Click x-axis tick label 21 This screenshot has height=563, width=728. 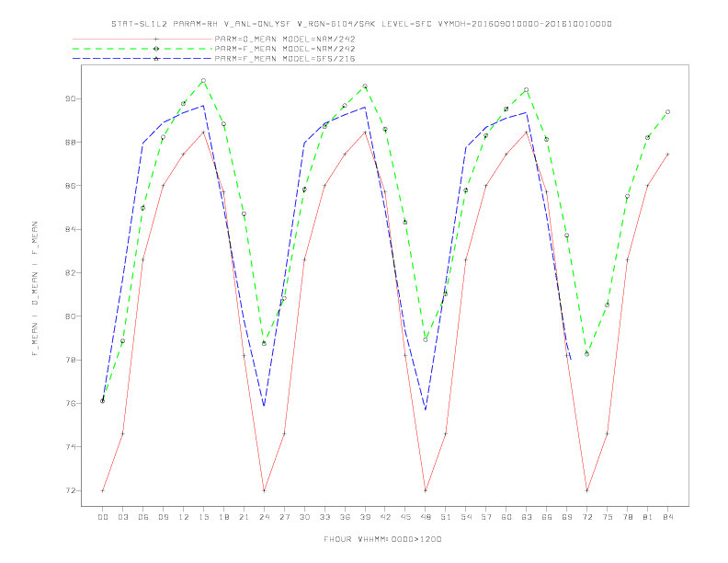[x=244, y=517]
